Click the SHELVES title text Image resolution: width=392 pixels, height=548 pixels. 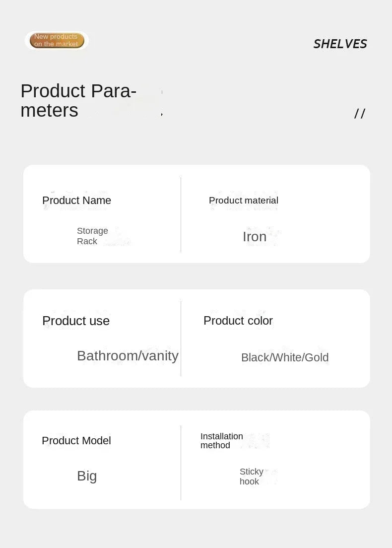click(x=340, y=44)
